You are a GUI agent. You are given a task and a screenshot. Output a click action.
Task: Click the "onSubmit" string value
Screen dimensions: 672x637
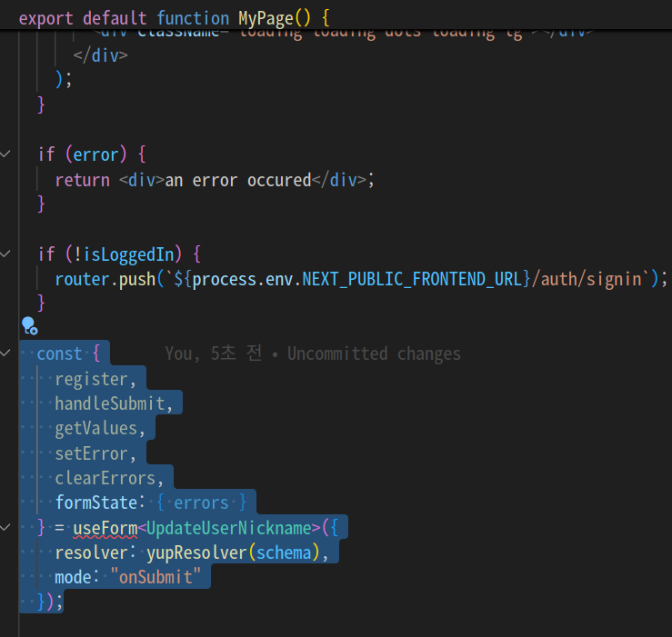pyautogui.click(x=155, y=577)
